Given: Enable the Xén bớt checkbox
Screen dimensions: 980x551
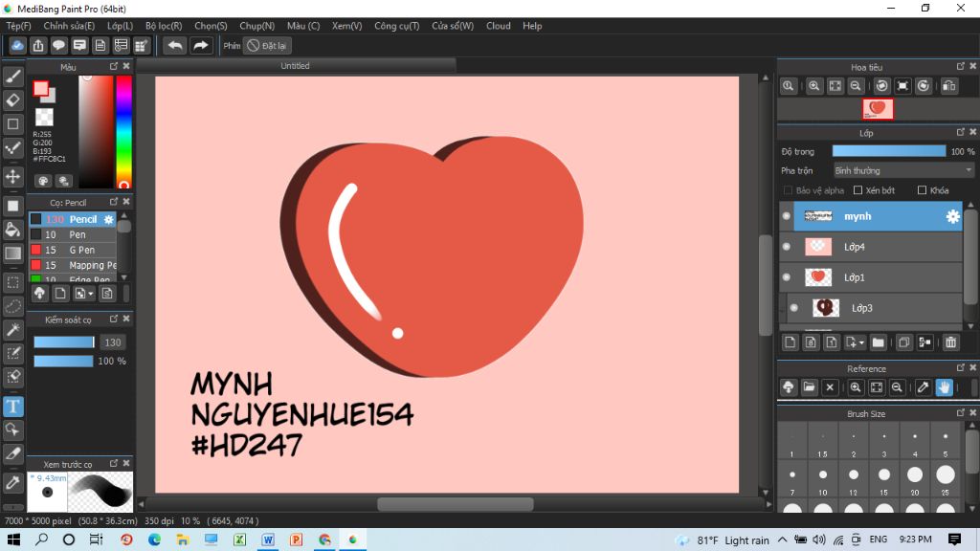Looking at the screenshot, I should coord(858,190).
